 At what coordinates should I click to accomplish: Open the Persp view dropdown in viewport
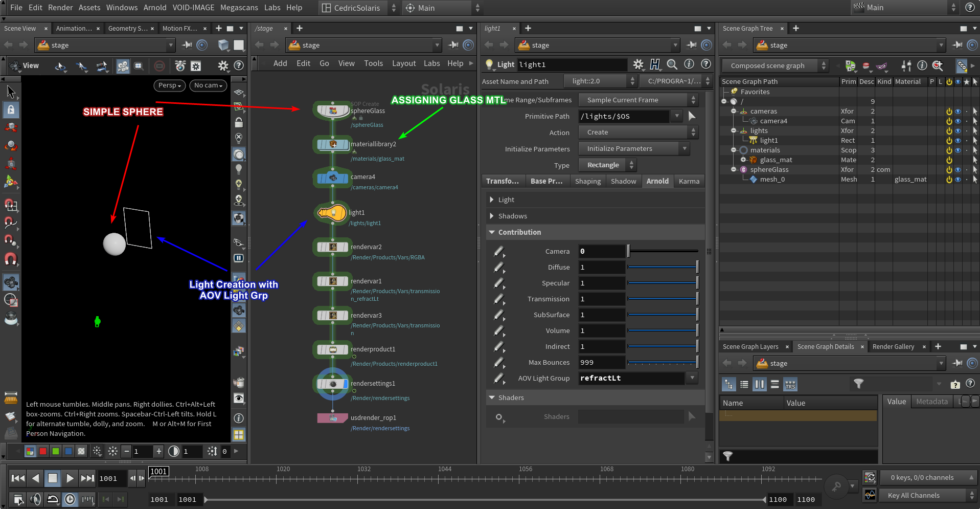(169, 85)
